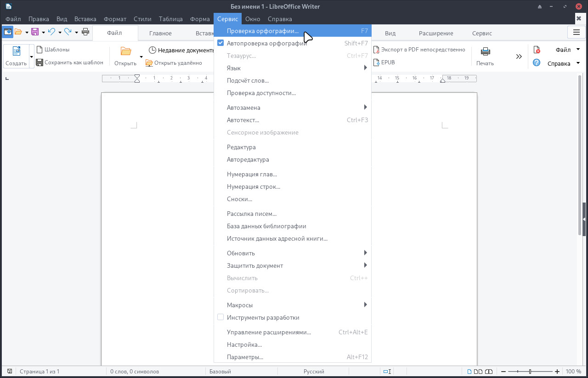This screenshot has width=588, height=378.
Task: Select single-page view icon
Action: [x=469, y=372]
